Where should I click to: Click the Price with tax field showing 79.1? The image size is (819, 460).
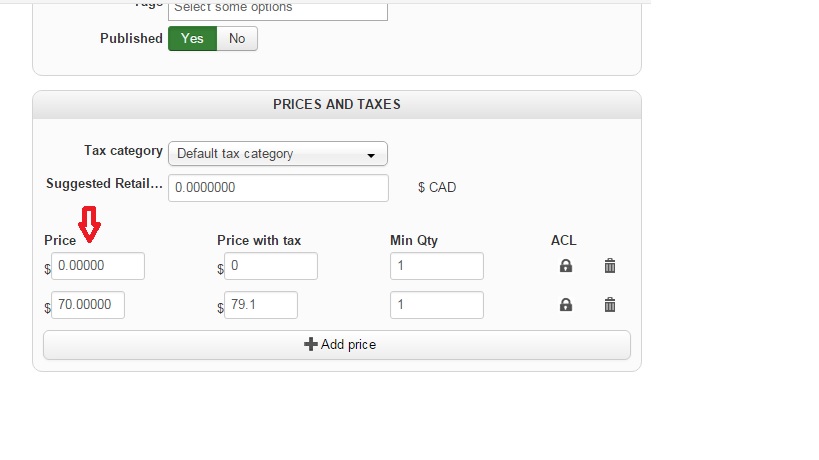coord(261,305)
